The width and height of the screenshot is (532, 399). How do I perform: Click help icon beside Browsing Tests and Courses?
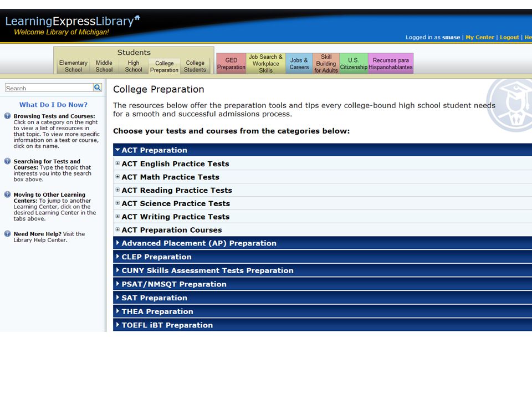tap(7, 116)
